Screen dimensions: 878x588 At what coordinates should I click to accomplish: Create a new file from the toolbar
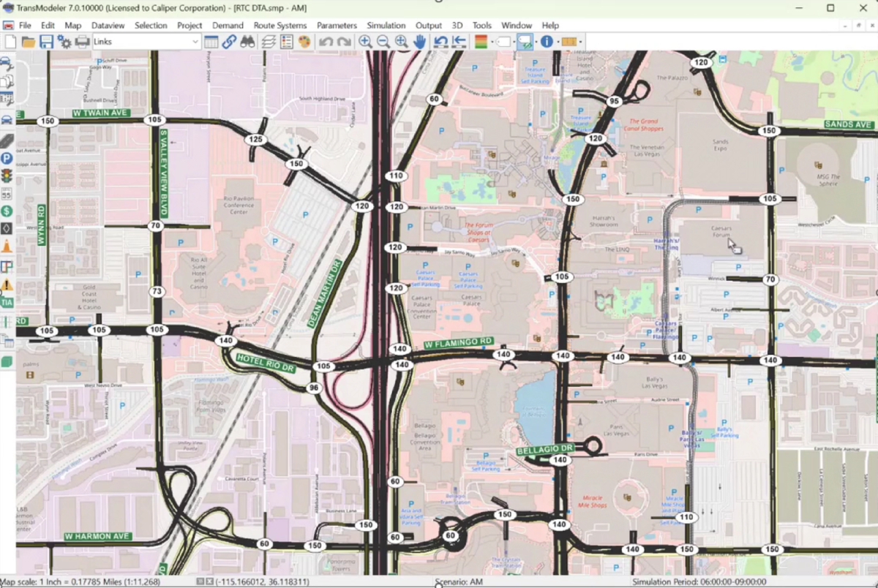click(10, 42)
